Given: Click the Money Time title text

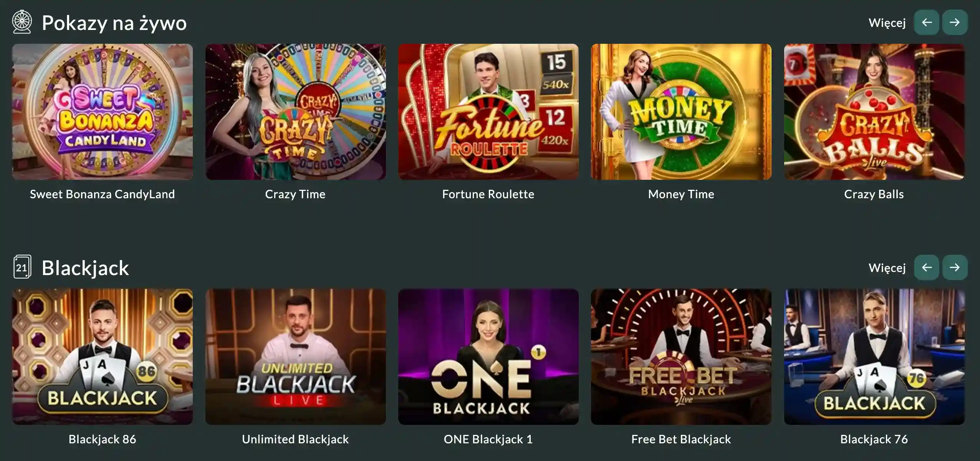Looking at the screenshot, I should pyautogui.click(x=681, y=194).
